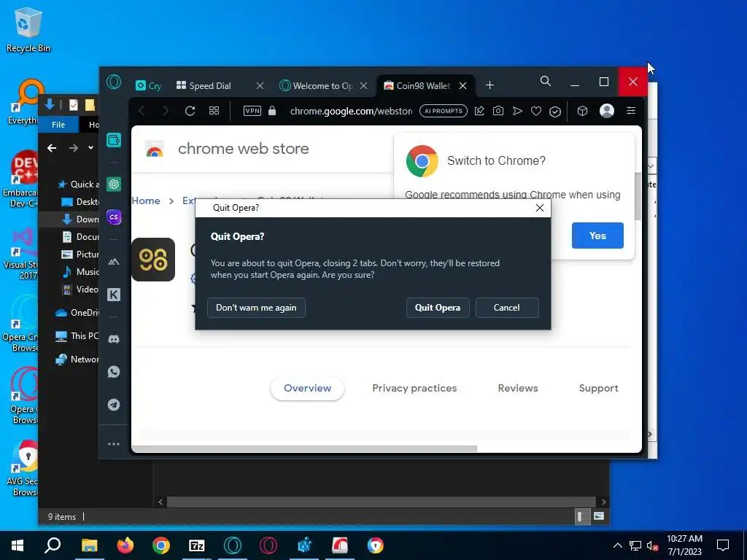Switch File Explorer to large icons view
The height and width of the screenshot is (560, 747).
pos(599,516)
